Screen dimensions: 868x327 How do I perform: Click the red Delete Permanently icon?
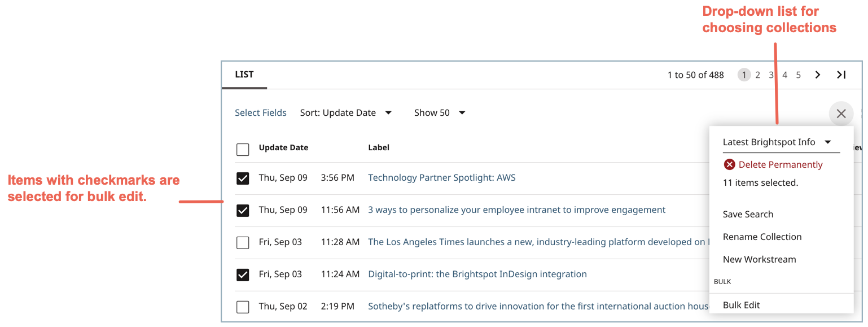coord(729,164)
